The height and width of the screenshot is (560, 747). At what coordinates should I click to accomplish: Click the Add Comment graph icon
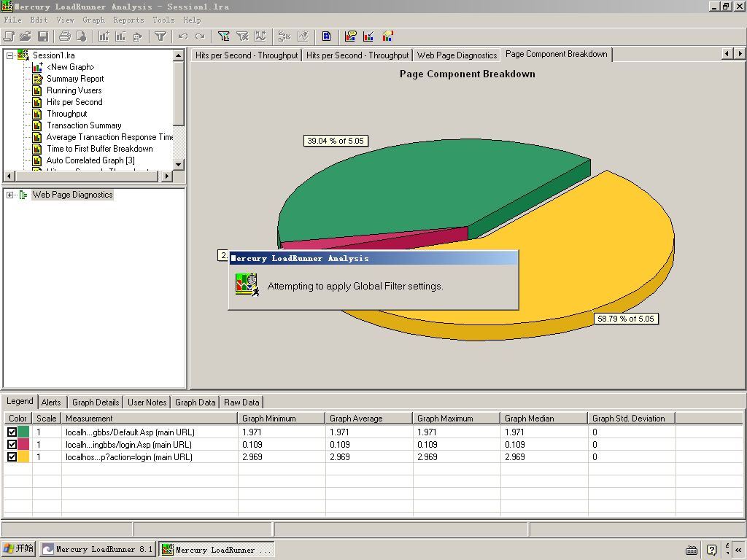pyautogui.click(x=351, y=36)
